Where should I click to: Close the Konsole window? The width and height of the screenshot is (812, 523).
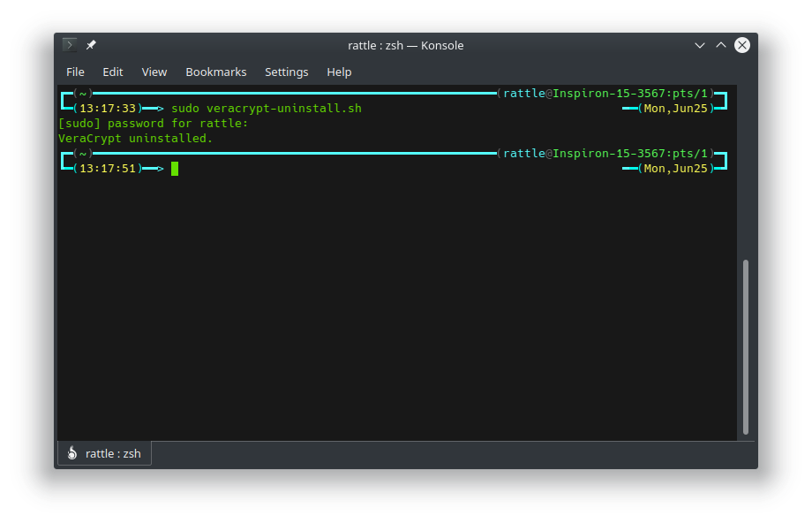point(742,45)
